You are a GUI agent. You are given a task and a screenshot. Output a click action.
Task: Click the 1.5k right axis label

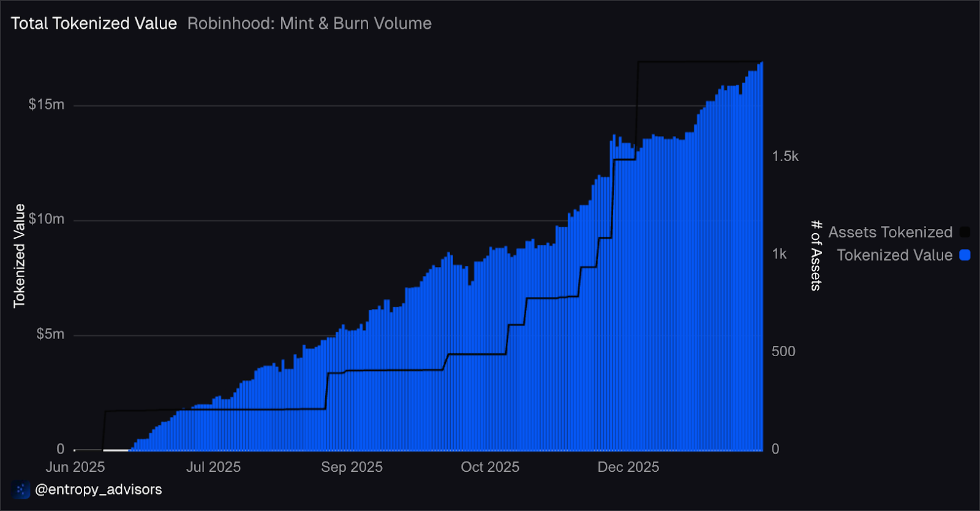click(785, 156)
